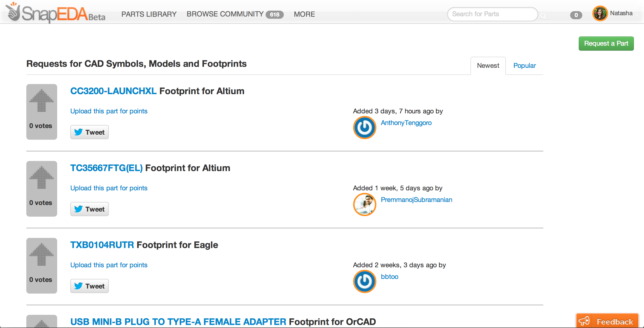This screenshot has width=644, height=328.
Task: Open bbtoo's avatar icon
Action: 364,281
